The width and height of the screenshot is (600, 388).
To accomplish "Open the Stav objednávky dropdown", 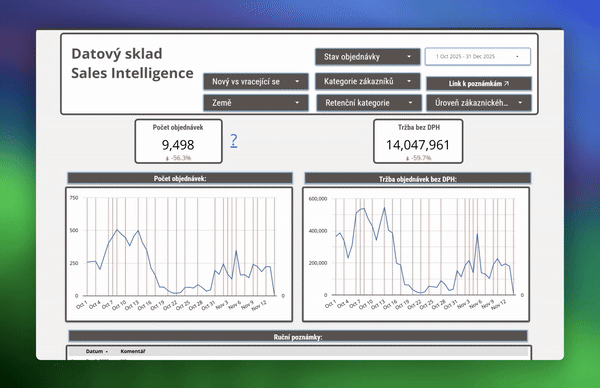I will click(x=368, y=57).
